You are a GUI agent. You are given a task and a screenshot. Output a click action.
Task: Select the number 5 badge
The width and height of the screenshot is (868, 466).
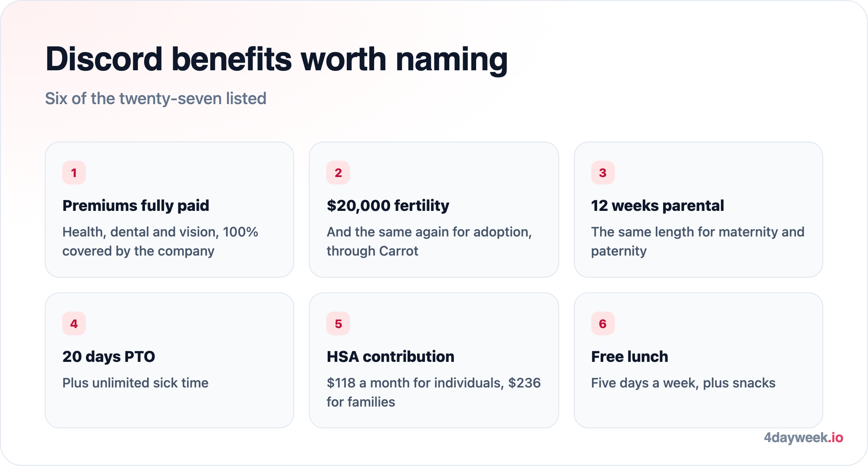338,324
